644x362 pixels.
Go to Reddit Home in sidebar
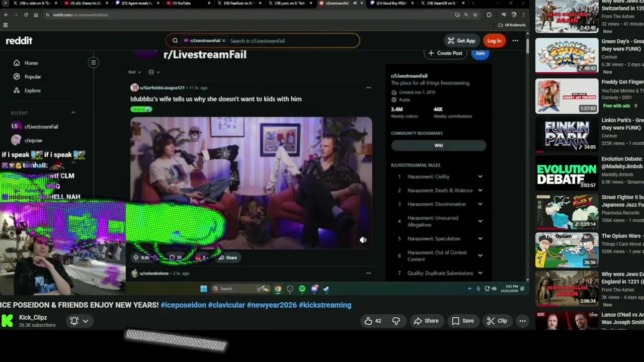click(x=31, y=63)
